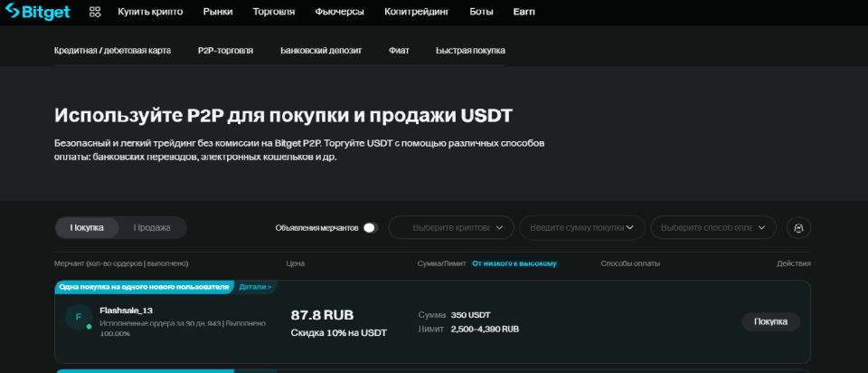
Task: Open the Детали link on banner
Action: [255, 287]
